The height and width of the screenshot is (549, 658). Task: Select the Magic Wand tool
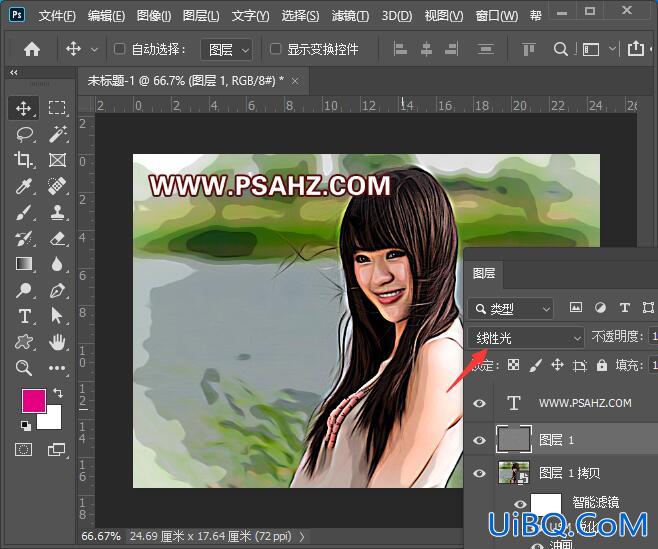[57, 134]
